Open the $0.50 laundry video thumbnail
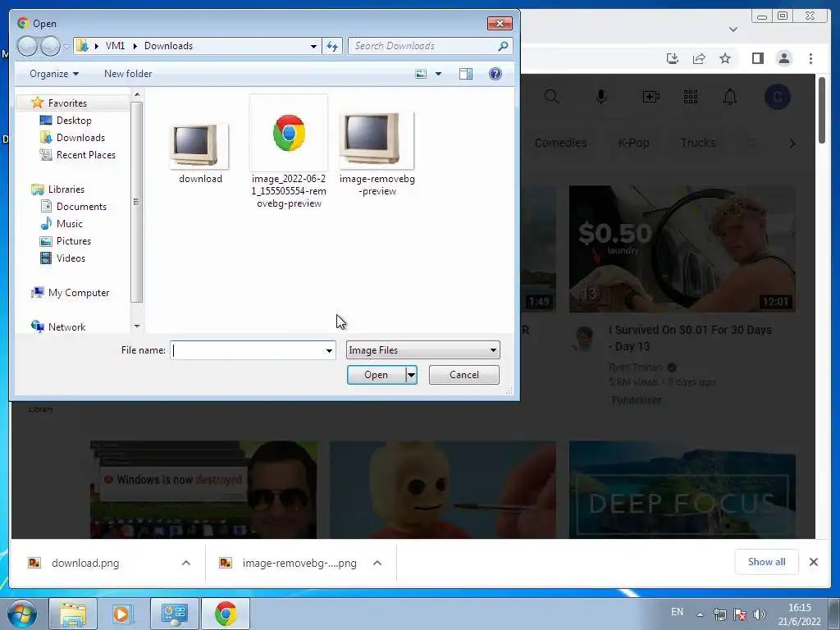This screenshot has width=840, height=630. click(x=682, y=249)
